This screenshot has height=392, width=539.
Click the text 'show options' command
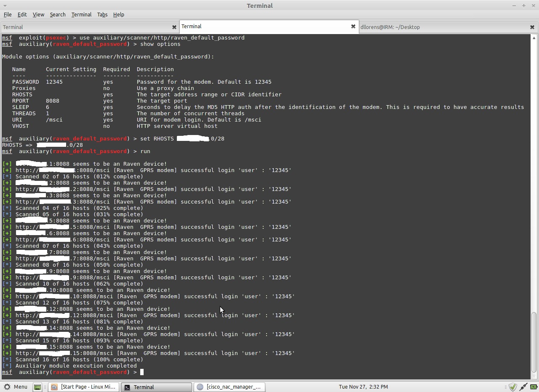[x=160, y=44]
